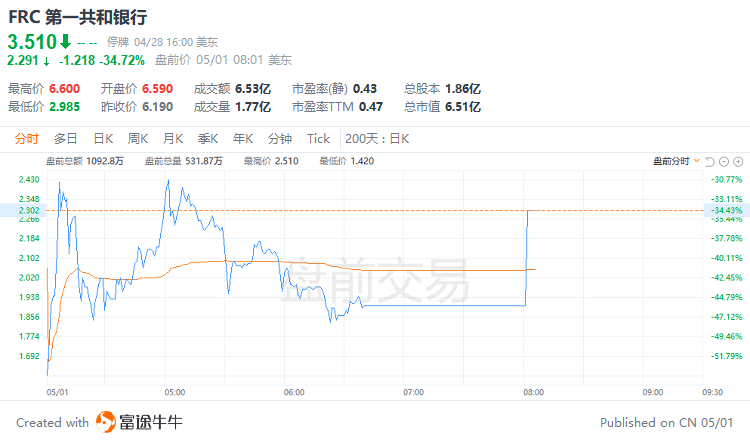Open the 月K chart tab

tap(173, 139)
